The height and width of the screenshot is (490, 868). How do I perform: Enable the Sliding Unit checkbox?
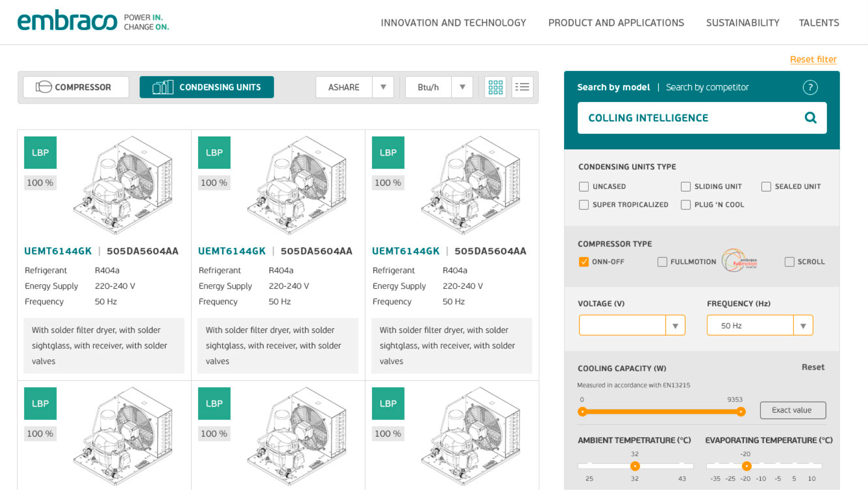click(685, 187)
